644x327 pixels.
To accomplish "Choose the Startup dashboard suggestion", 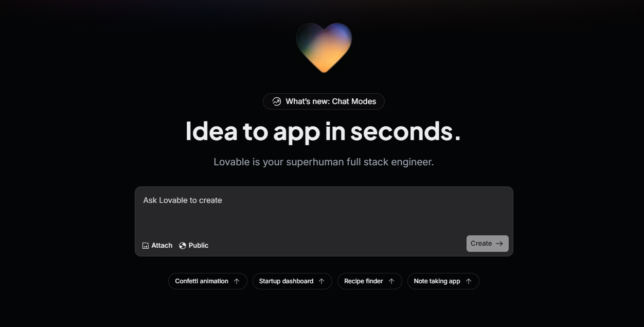I will 292,281.
